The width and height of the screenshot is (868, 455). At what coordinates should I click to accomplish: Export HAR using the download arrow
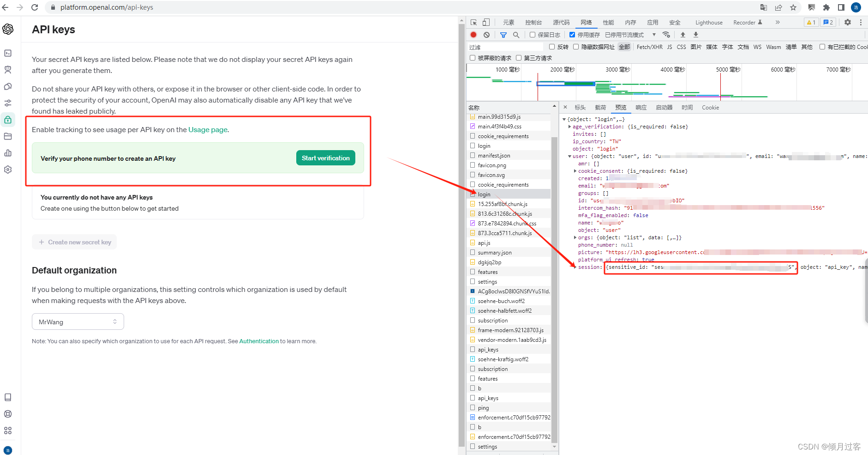point(695,34)
